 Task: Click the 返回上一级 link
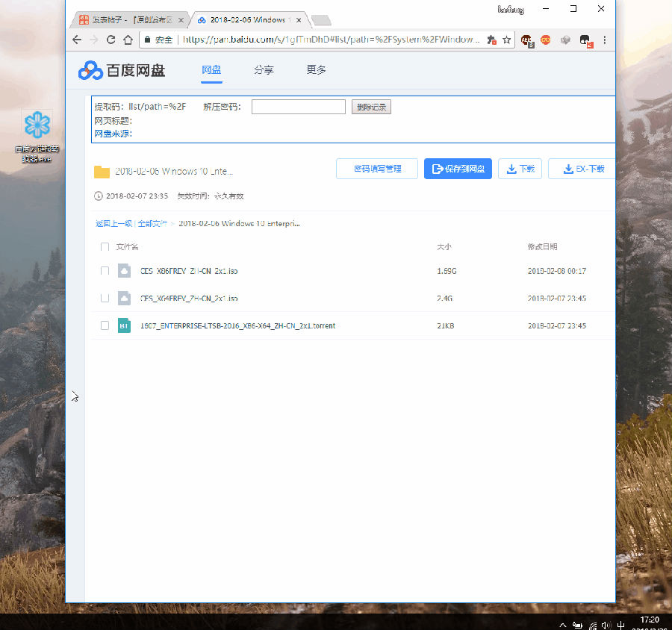[x=113, y=223]
